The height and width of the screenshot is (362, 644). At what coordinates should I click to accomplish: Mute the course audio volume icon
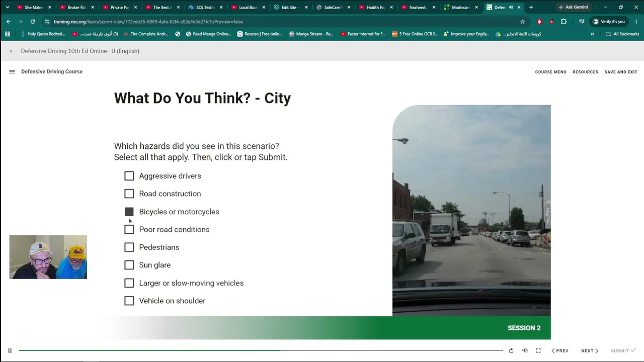[x=525, y=350]
